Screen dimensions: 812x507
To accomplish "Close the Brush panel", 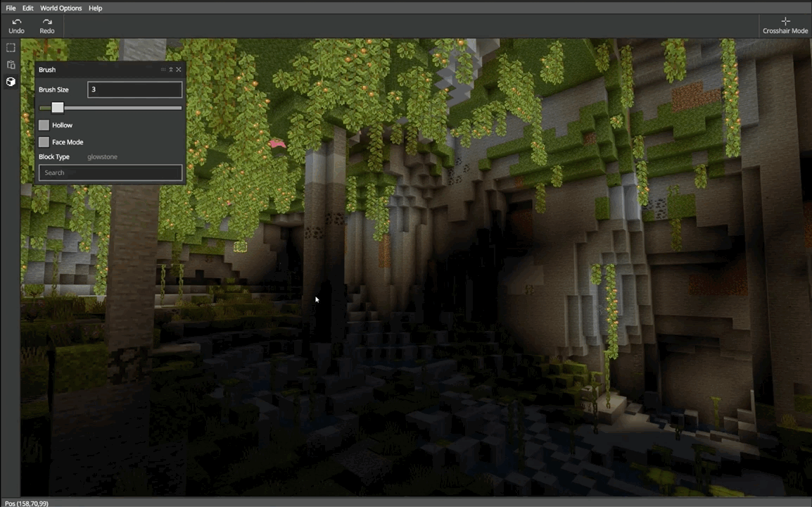I will pyautogui.click(x=179, y=70).
